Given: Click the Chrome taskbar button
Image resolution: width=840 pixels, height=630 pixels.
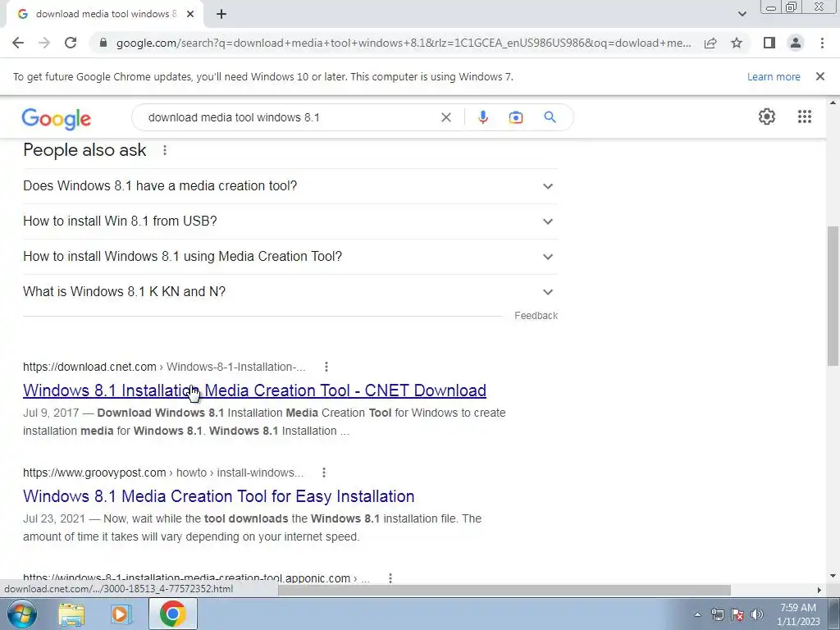Looking at the screenshot, I should 172,614.
